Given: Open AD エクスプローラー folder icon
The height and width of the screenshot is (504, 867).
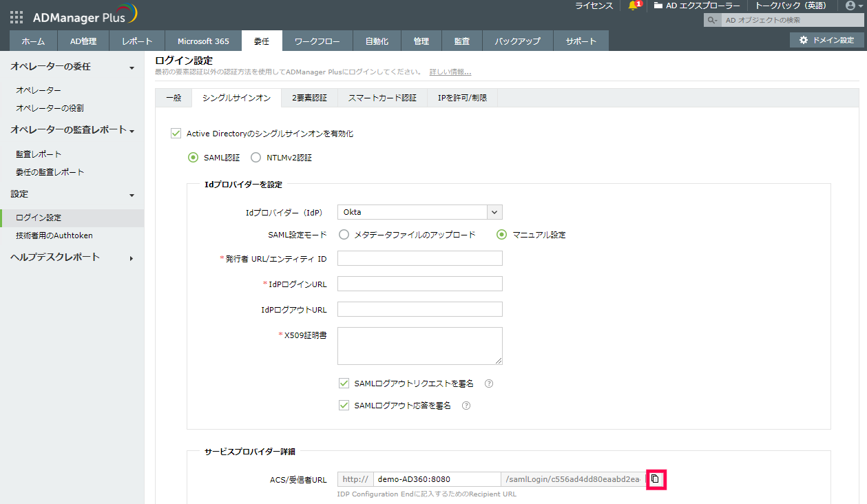Looking at the screenshot, I should (x=658, y=6).
